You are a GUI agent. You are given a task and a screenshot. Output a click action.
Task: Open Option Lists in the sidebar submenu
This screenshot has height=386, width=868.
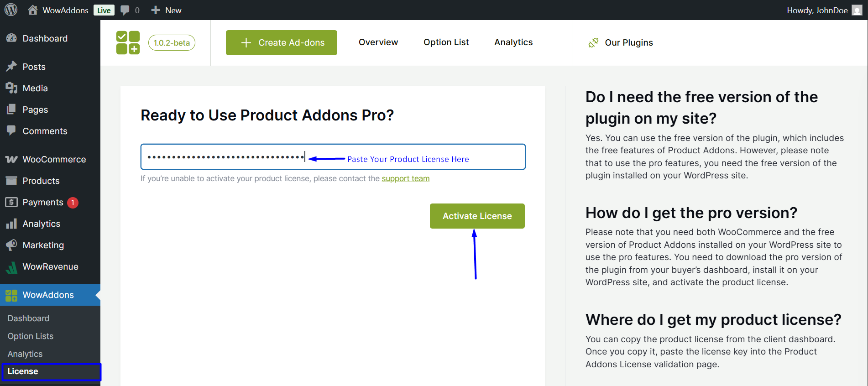coord(31,336)
